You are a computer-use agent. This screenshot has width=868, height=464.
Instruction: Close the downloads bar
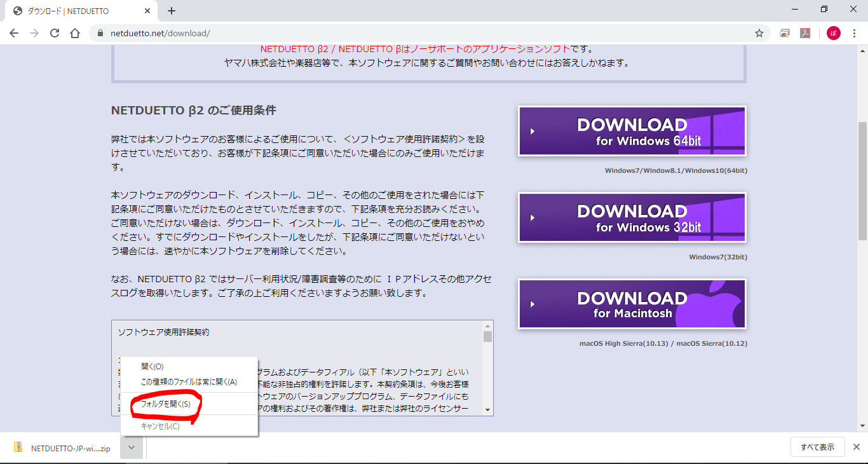click(857, 447)
